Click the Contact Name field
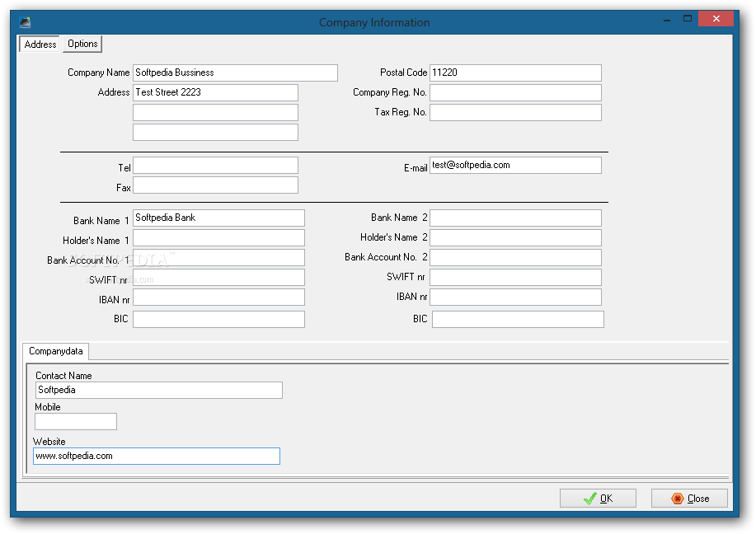 click(x=159, y=390)
